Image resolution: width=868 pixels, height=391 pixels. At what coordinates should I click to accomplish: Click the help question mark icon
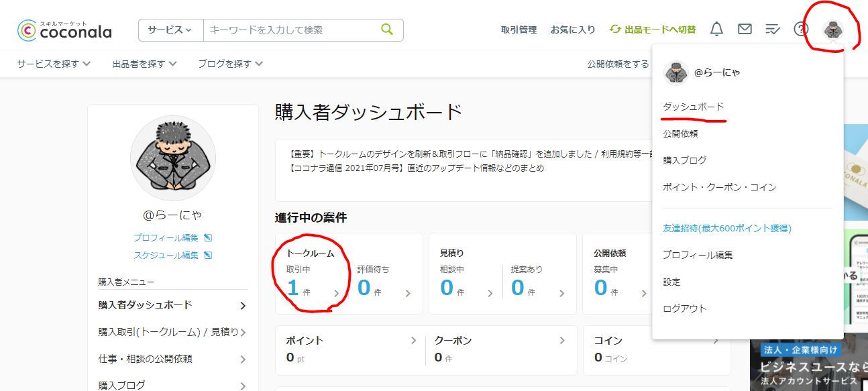click(801, 29)
